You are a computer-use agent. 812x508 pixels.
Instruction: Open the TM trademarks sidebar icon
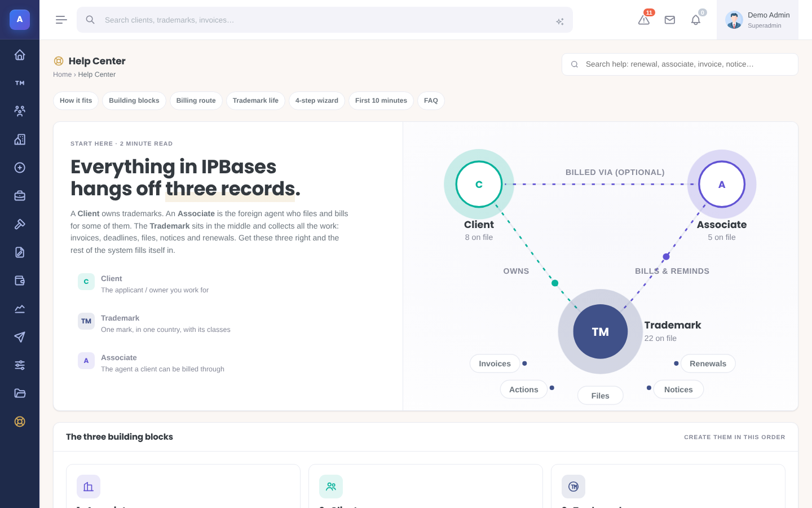(20, 83)
